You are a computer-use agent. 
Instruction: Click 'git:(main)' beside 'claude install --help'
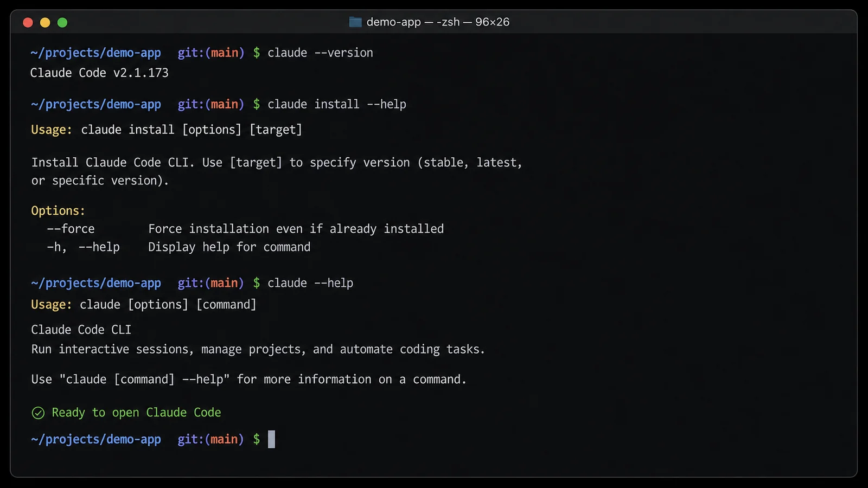click(211, 104)
